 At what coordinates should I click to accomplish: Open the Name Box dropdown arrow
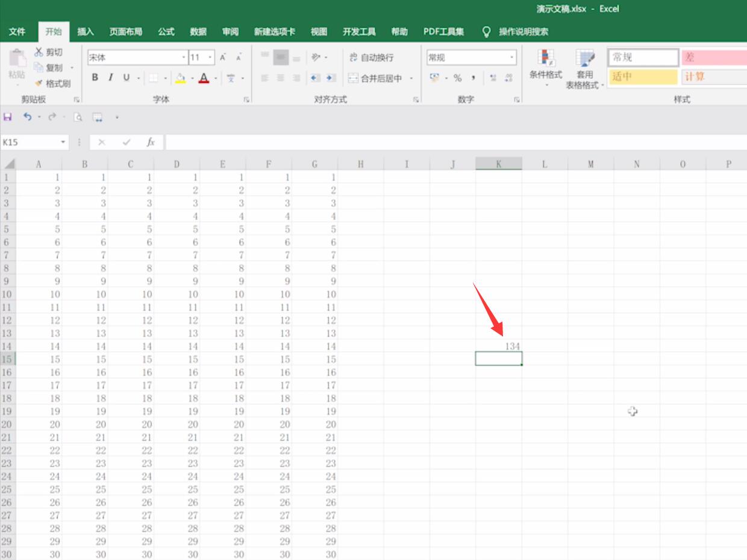pos(63,142)
